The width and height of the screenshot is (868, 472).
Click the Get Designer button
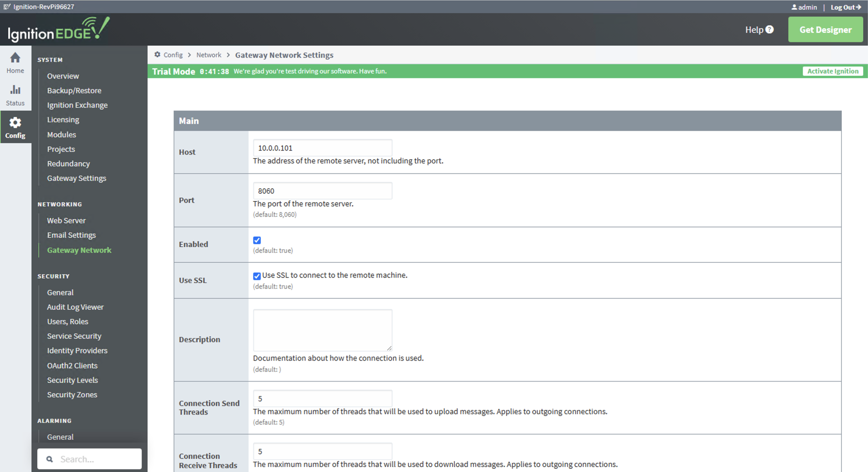(825, 30)
